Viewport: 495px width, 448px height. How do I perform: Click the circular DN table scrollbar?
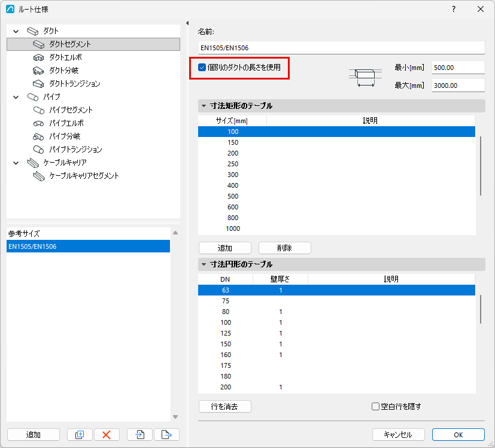pyautogui.click(x=481, y=309)
